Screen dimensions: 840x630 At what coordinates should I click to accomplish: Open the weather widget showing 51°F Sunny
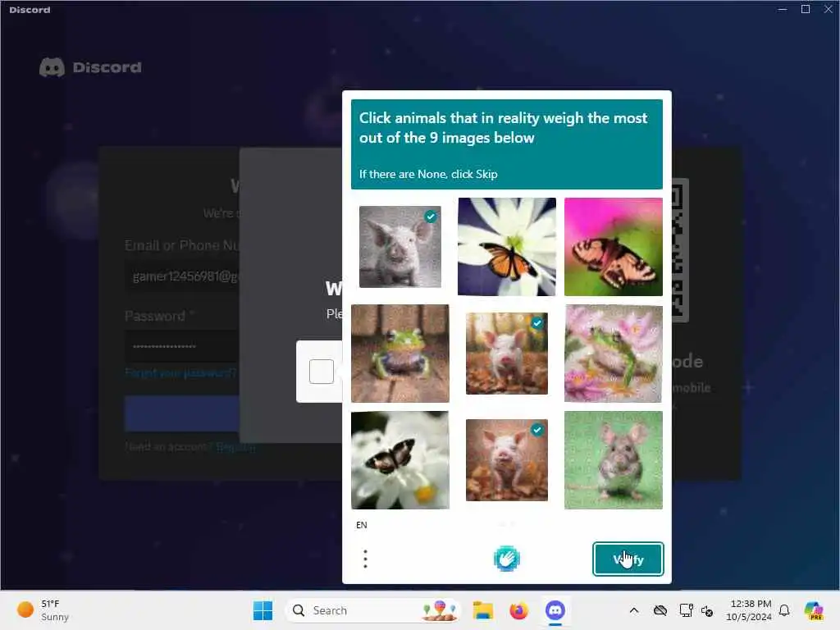(43, 610)
